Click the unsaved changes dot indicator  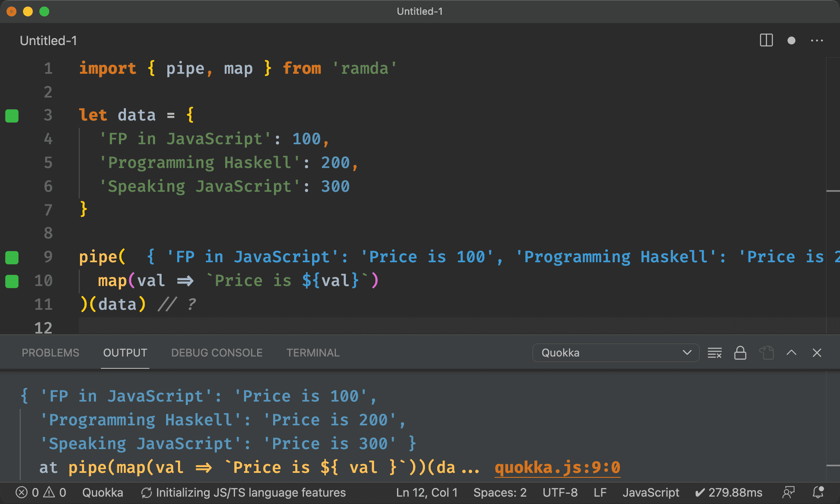click(791, 41)
